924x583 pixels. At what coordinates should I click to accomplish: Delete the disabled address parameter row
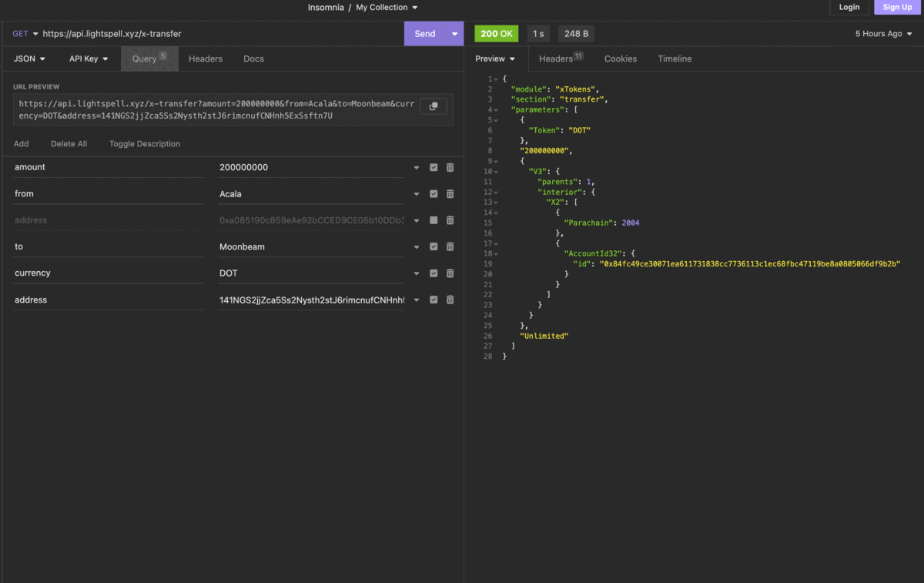tap(450, 220)
